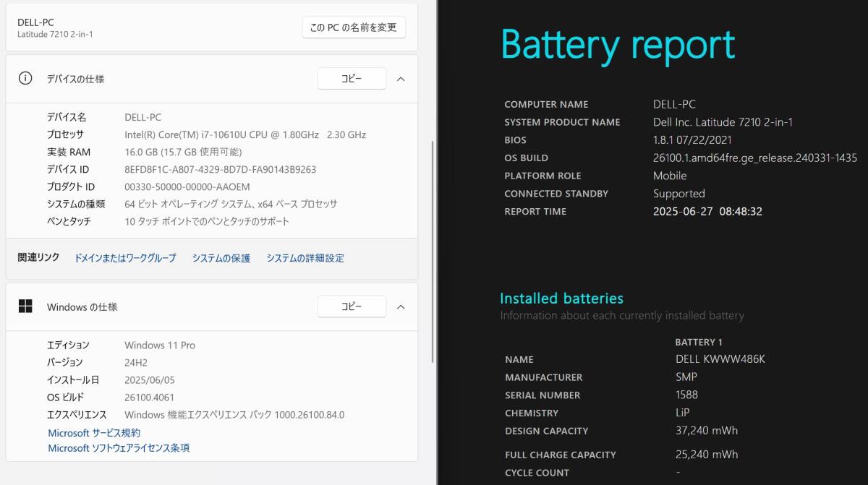The width and height of the screenshot is (868, 485).
Task: Select the OS build value 26100.4061
Action: coord(149,398)
